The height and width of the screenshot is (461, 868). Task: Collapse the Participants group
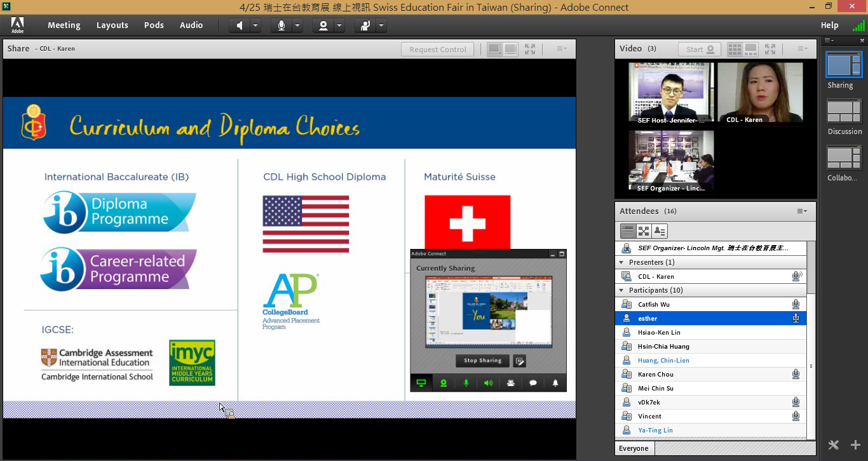tap(621, 290)
